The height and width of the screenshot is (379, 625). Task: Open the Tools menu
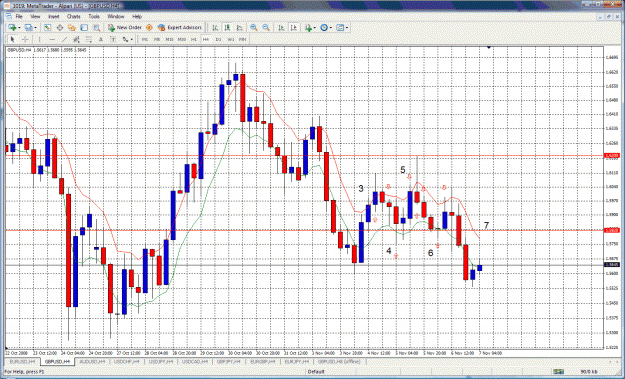tap(94, 16)
